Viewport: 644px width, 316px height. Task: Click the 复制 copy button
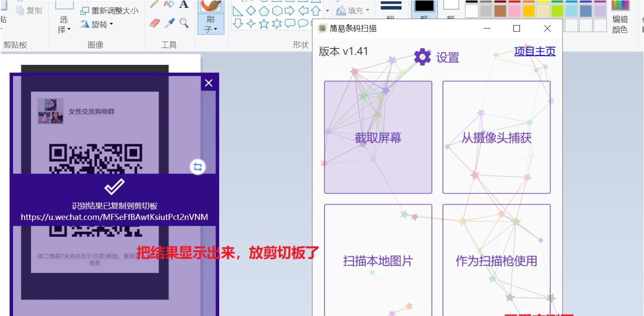pos(29,10)
